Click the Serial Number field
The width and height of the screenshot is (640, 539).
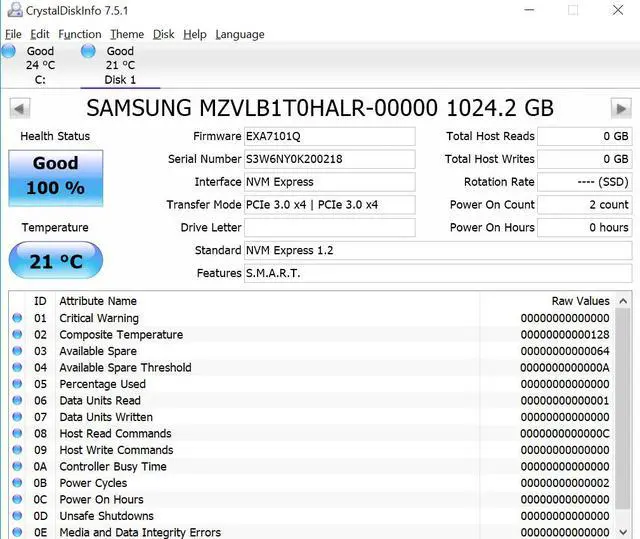click(x=329, y=159)
